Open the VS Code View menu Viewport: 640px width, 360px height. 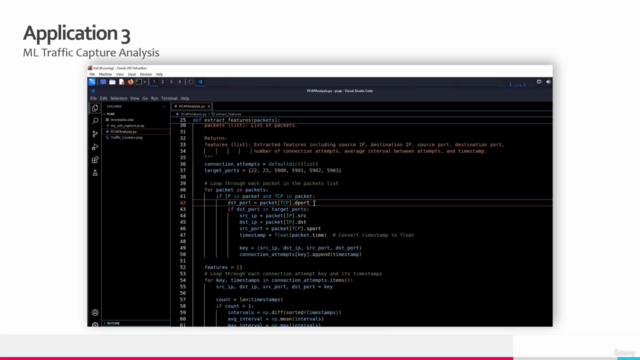click(135, 98)
